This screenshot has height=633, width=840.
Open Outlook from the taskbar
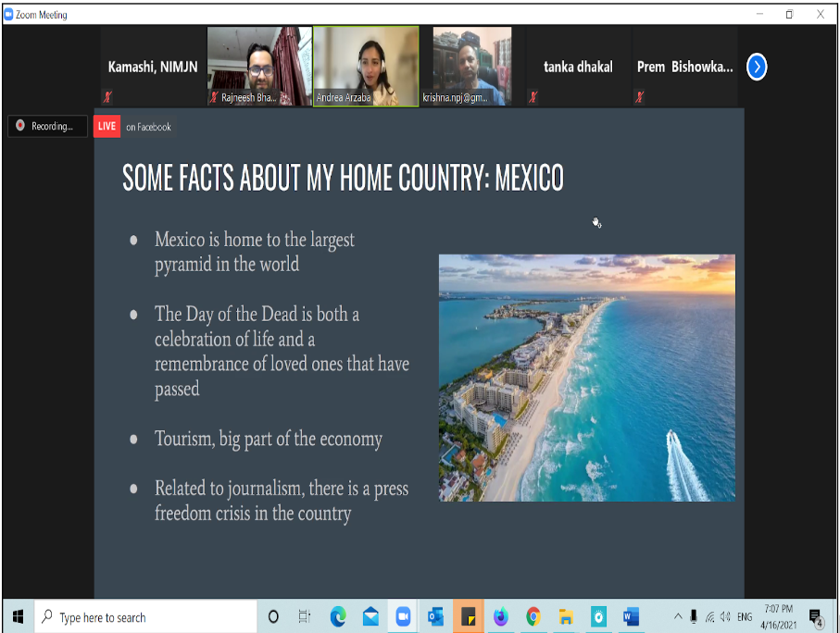pyautogui.click(x=435, y=616)
